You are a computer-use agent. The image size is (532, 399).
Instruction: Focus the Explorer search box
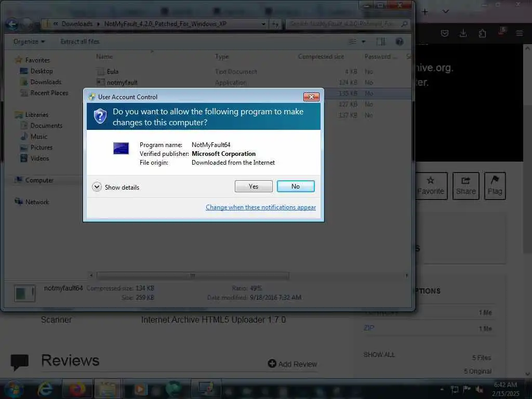tap(347, 24)
